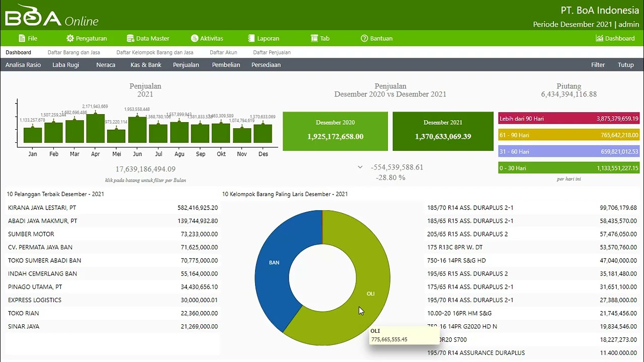The height and width of the screenshot is (362, 644).
Task: Open the Penjualan dashboard section
Action: point(186,65)
